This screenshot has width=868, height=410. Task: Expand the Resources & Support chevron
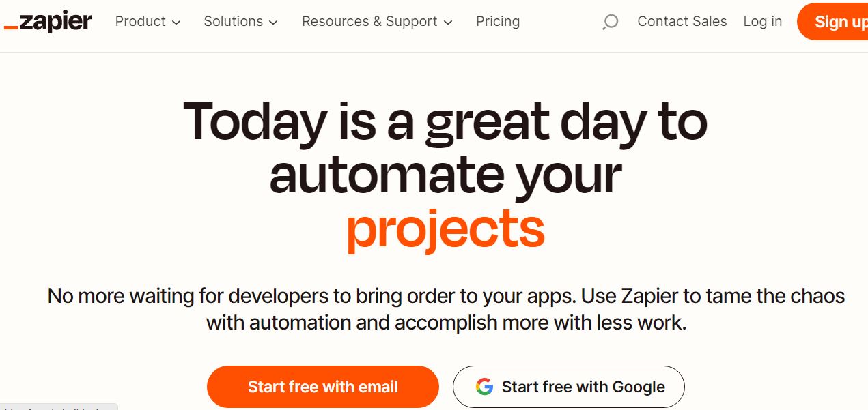coord(448,23)
